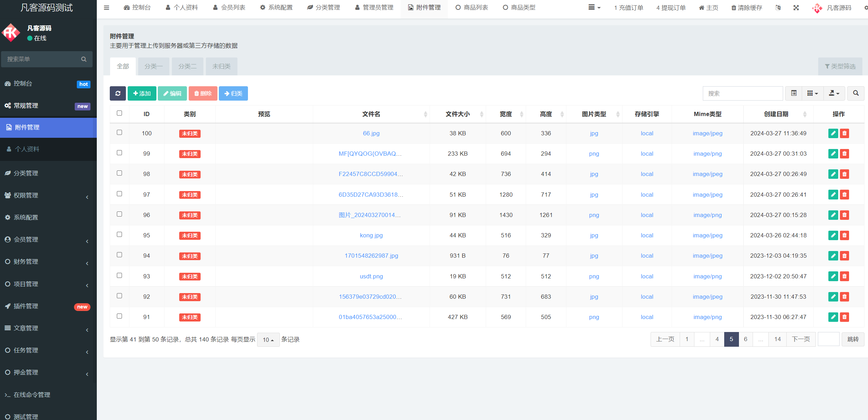Collapse the sidebar with the hamburger icon
The height and width of the screenshot is (420, 868).
pyautogui.click(x=106, y=7)
